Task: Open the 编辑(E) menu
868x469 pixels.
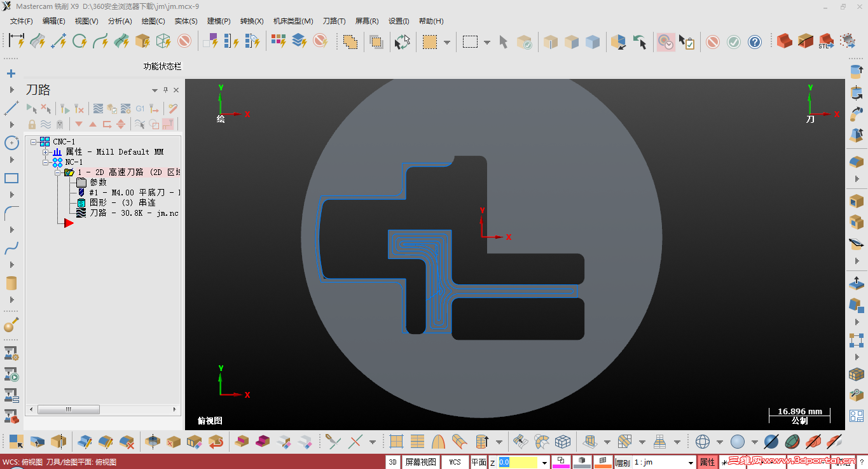Action: [54, 21]
